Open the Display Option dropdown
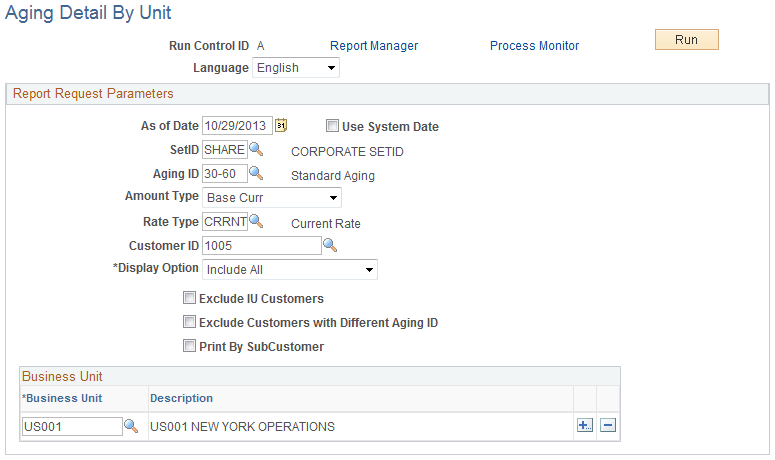 pyautogui.click(x=290, y=269)
